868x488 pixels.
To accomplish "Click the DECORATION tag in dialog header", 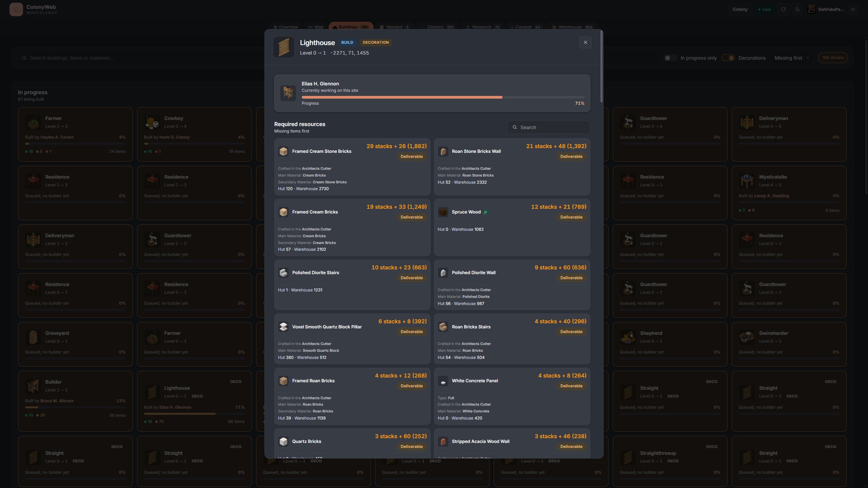I will coord(376,42).
